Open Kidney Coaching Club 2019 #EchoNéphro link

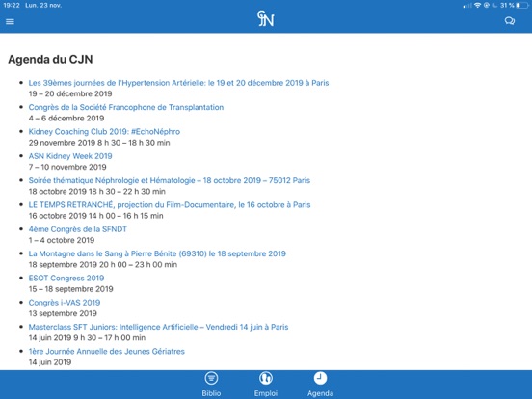coord(104,132)
